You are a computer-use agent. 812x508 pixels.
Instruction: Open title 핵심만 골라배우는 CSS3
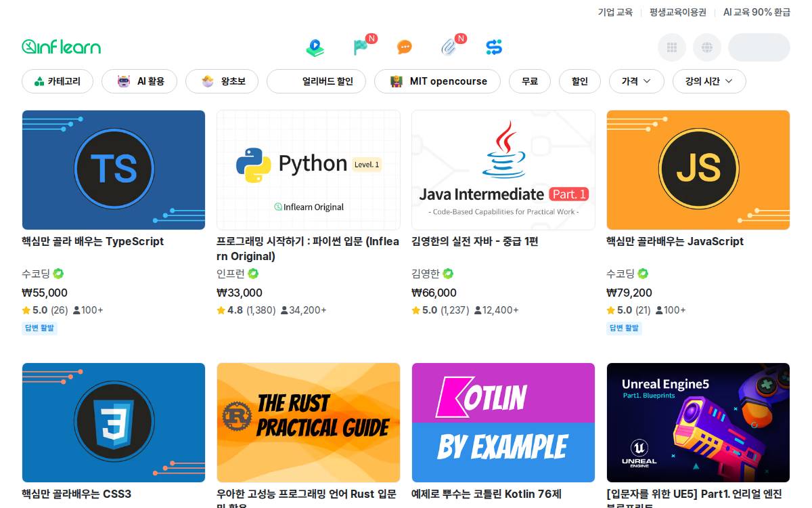[76, 494]
